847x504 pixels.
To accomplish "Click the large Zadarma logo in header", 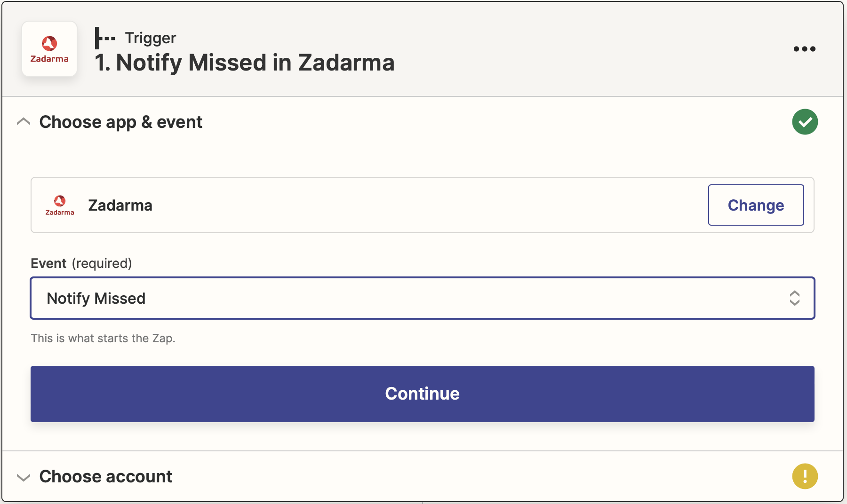I will point(49,49).
